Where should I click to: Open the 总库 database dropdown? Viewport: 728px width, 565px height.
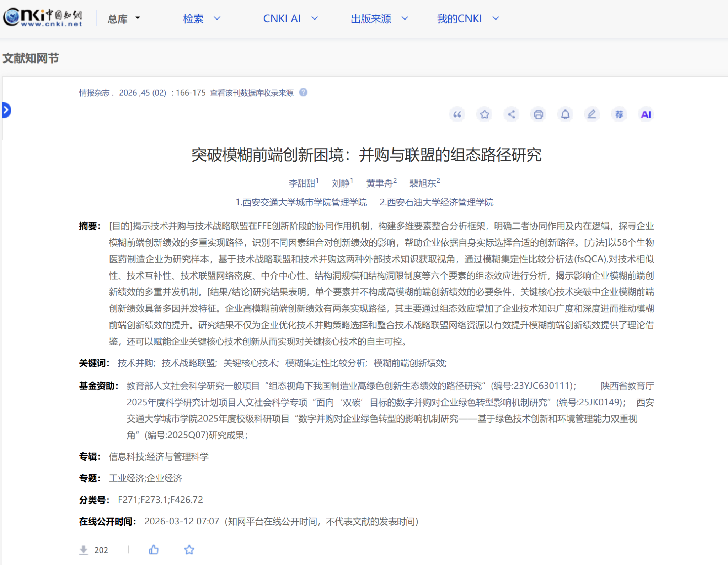(x=124, y=18)
